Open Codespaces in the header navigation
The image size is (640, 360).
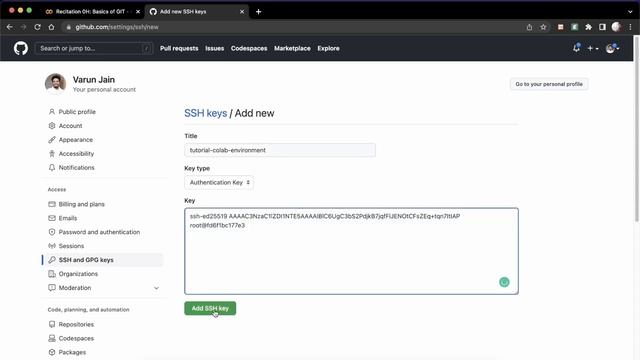coord(249,48)
